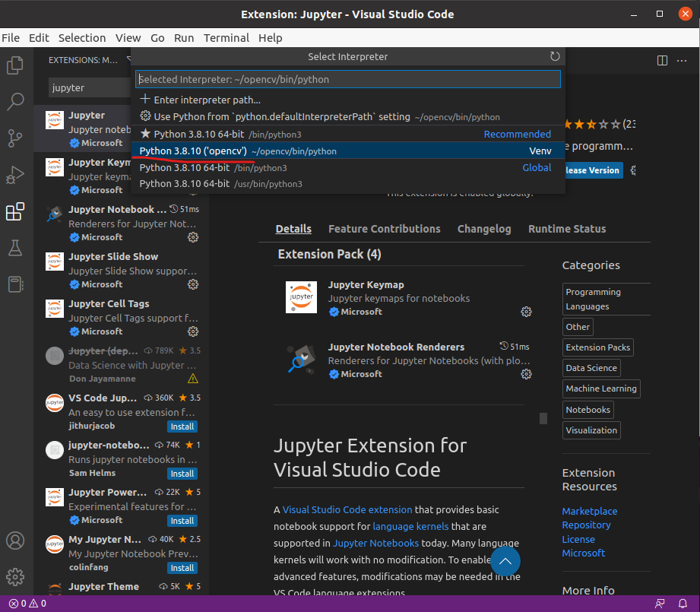
Task: Install My Jupyter Notebook Previewer by colinfang
Action: pyautogui.click(x=182, y=568)
